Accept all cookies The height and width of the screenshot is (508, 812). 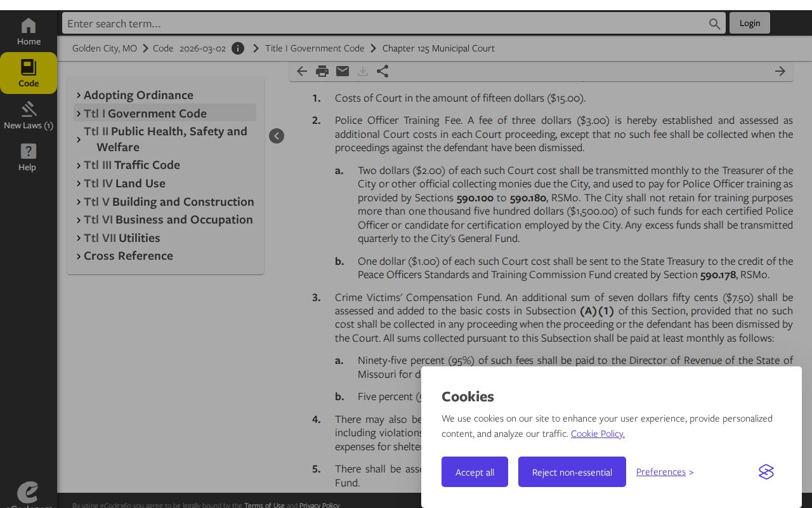click(x=475, y=472)
